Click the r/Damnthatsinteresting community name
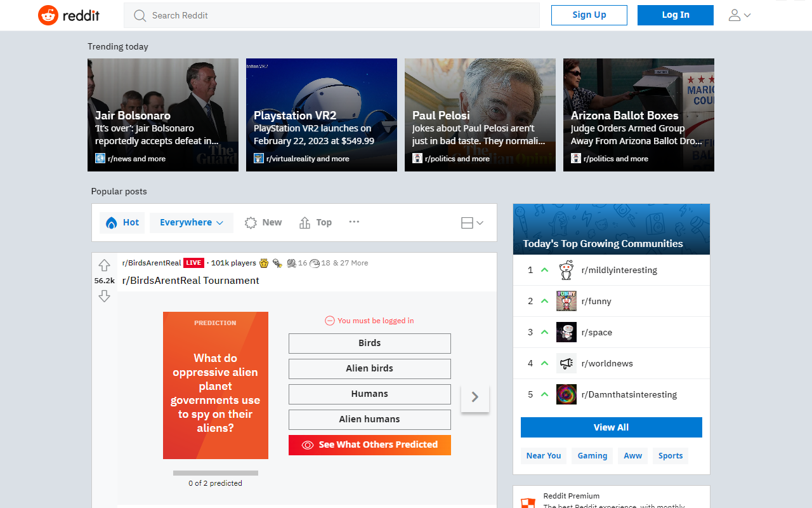The width and height of the screenshot is (812, 508). (629, 394)
